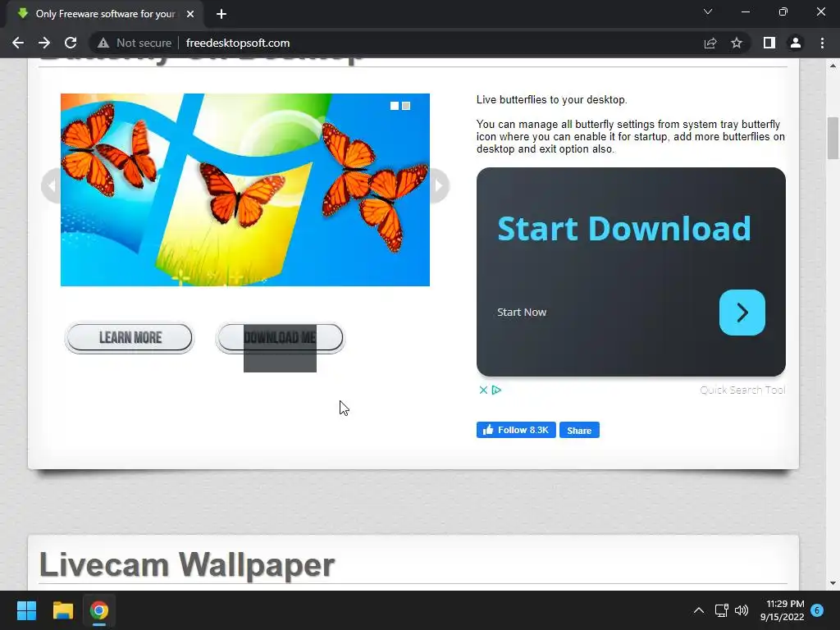This screenshot has height=630, width=840.
Task: Show hidden icons in system tray
Action: tap(699, 610)
